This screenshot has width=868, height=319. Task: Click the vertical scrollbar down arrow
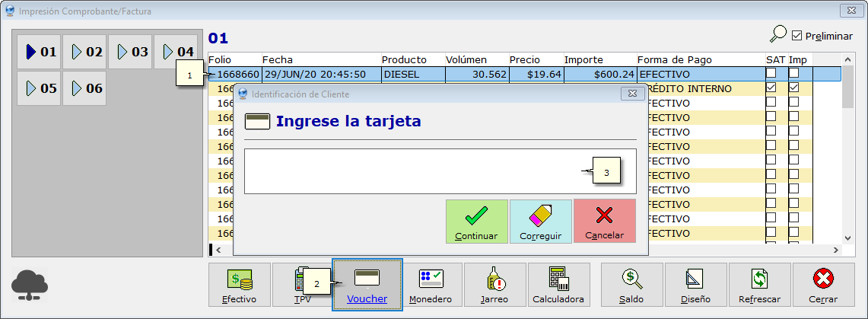coord(848,236)
